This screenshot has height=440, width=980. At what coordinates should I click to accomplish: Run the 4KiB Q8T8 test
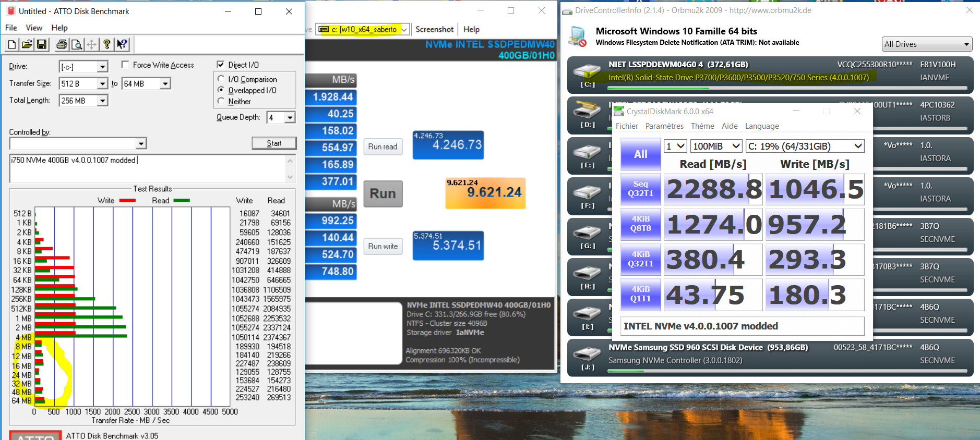[x=641, y=224]
